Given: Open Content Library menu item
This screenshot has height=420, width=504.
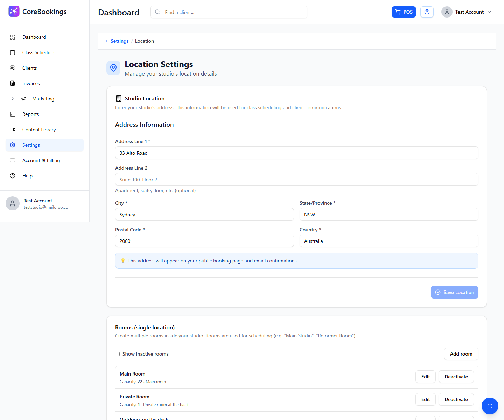Looking at the screenshot, I should pos(44,129).
